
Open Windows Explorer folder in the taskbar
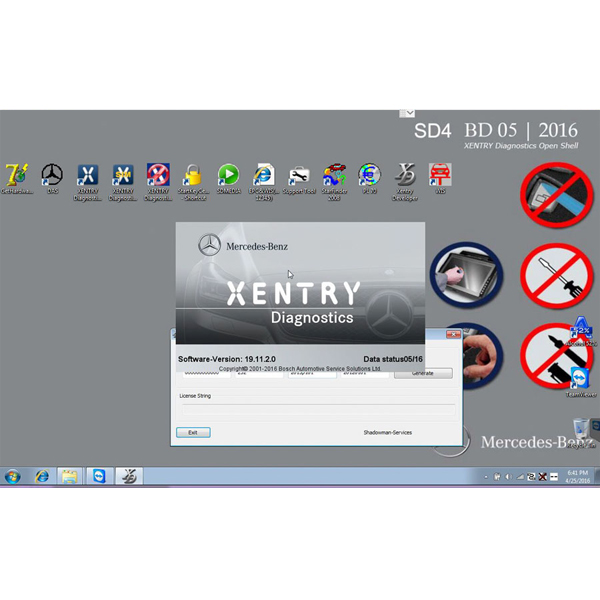pyautogui.click(x=69, y=476)
